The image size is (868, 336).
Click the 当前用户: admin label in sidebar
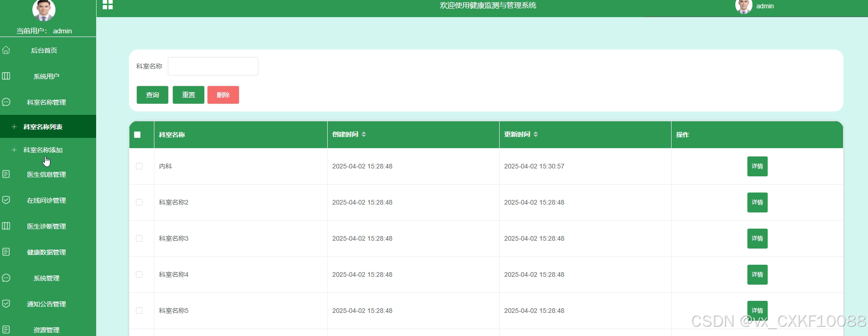[44, 31]
